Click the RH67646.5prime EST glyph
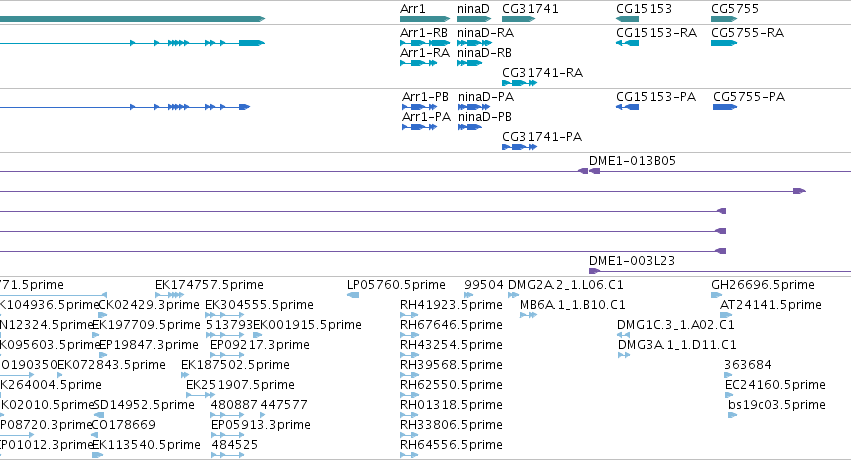The image size is (851, 460). (409, 335)
